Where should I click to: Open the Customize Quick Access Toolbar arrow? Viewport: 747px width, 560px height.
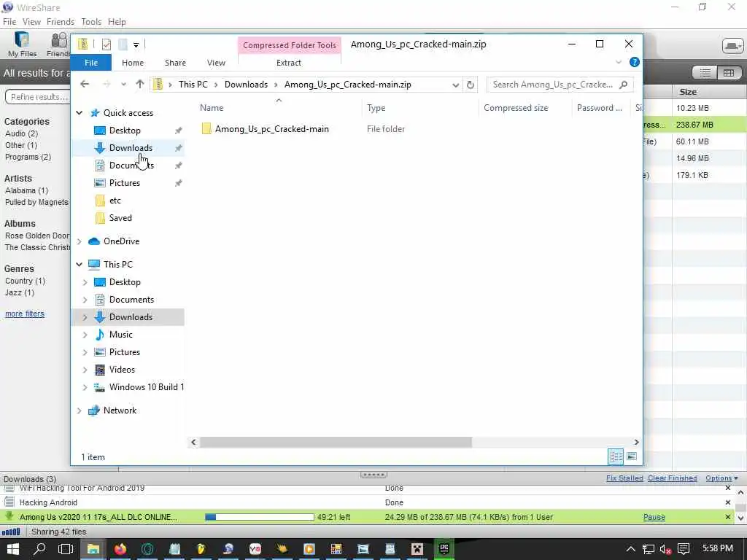point(136,44)
